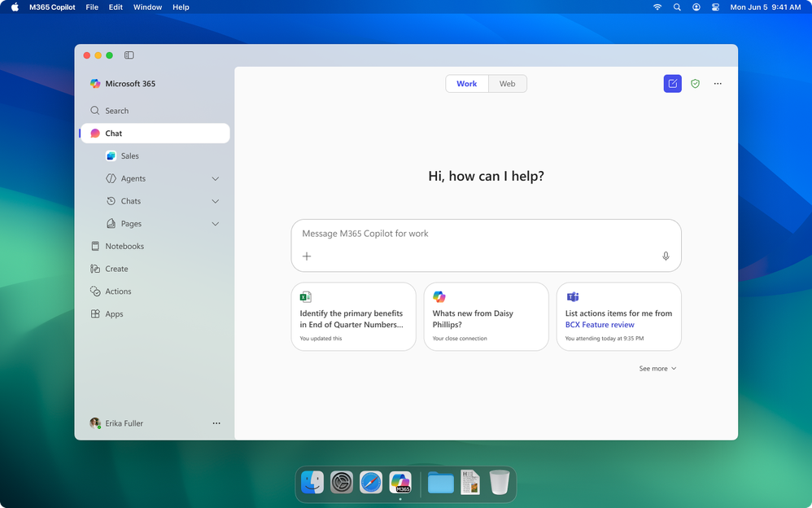
Task: Open the BCX Feature review link
Action: coord(598,325)
